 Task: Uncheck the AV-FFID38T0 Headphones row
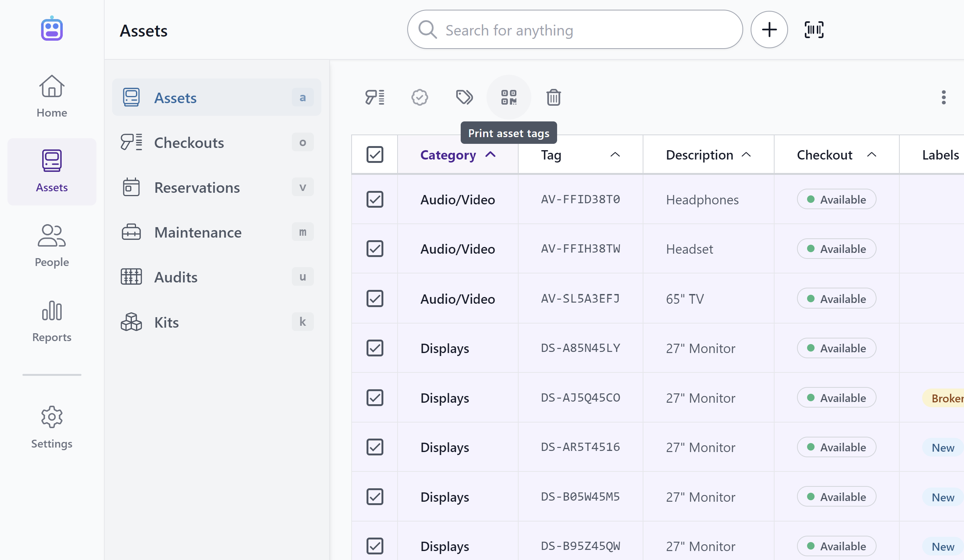[x=374, y=199]
